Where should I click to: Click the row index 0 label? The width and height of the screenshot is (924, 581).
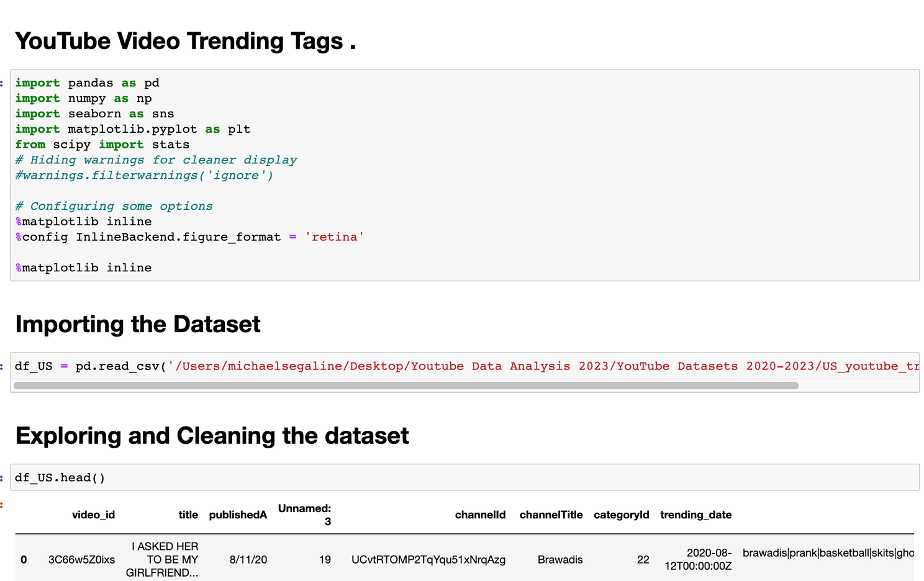pyautogui.click(x=24, y=559)
